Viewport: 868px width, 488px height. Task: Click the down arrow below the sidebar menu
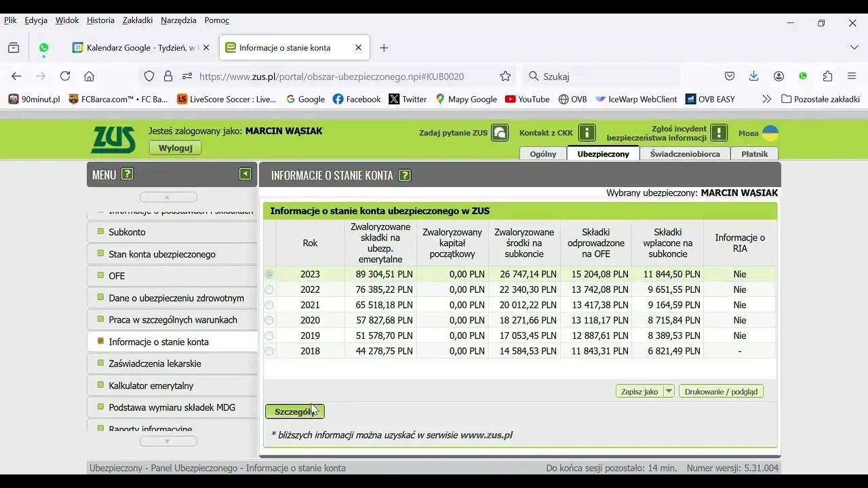[167, 441]
